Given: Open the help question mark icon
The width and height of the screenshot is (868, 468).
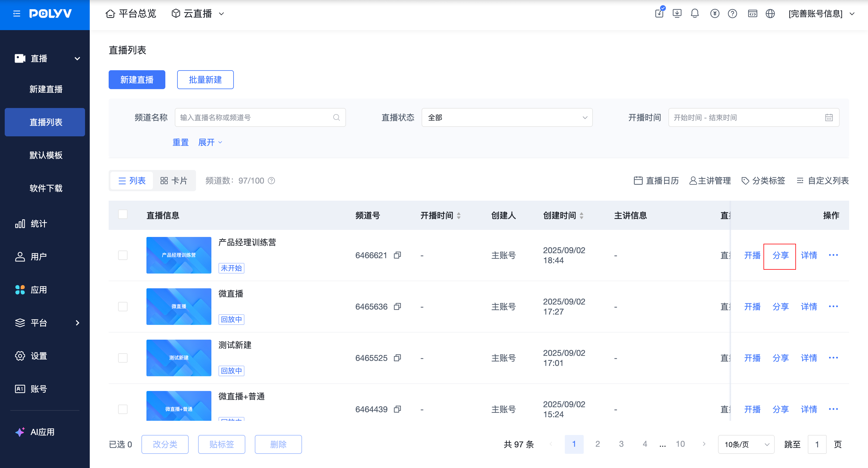Looking at the screenshot, I should pos(732,14).
